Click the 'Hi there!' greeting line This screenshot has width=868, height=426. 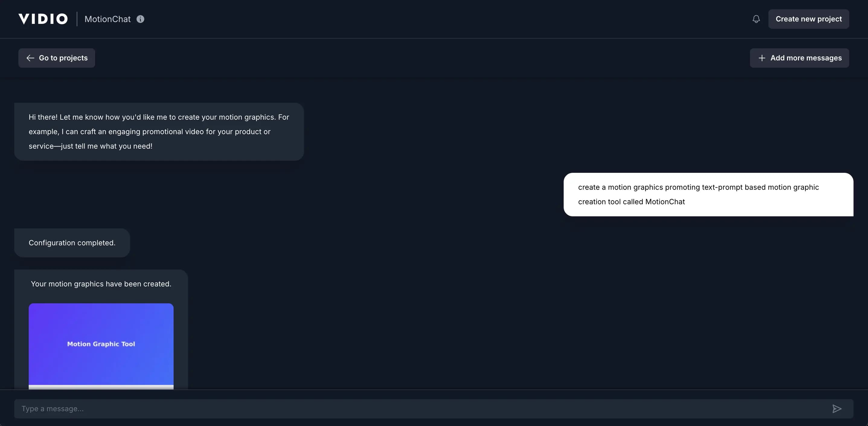tap(159, 117)
